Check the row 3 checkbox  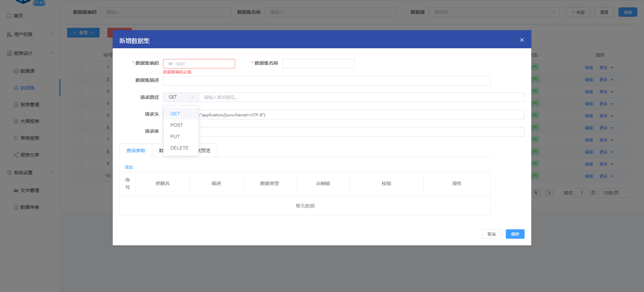point(80,91)
